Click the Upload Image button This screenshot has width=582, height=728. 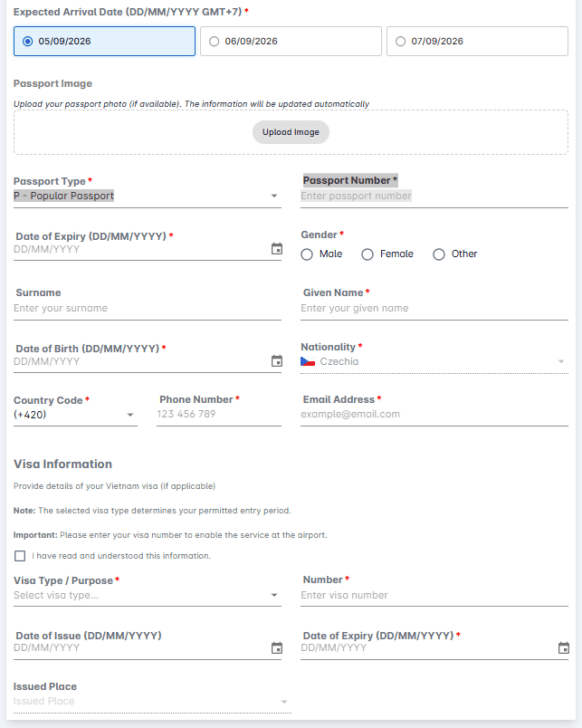(291, 132)
